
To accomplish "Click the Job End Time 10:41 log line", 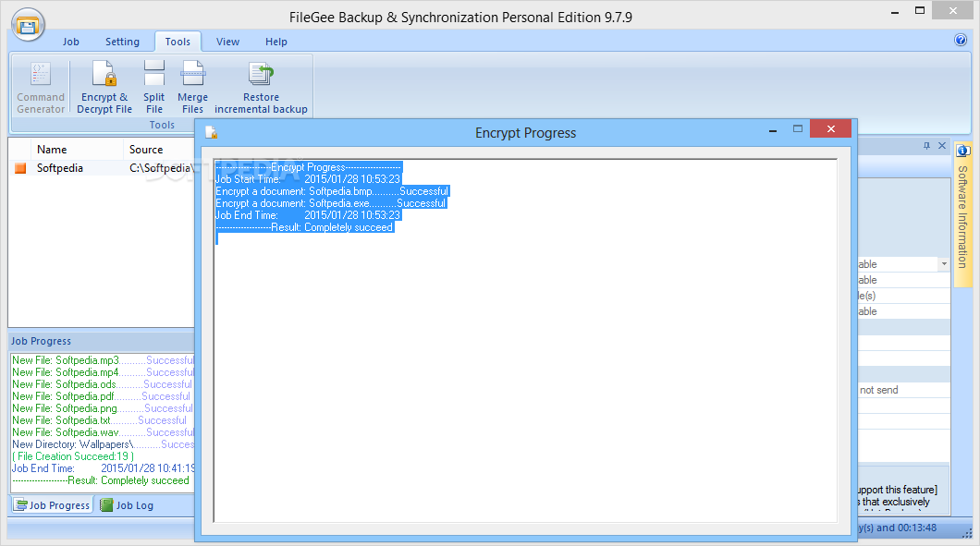I will pos(104,467).
